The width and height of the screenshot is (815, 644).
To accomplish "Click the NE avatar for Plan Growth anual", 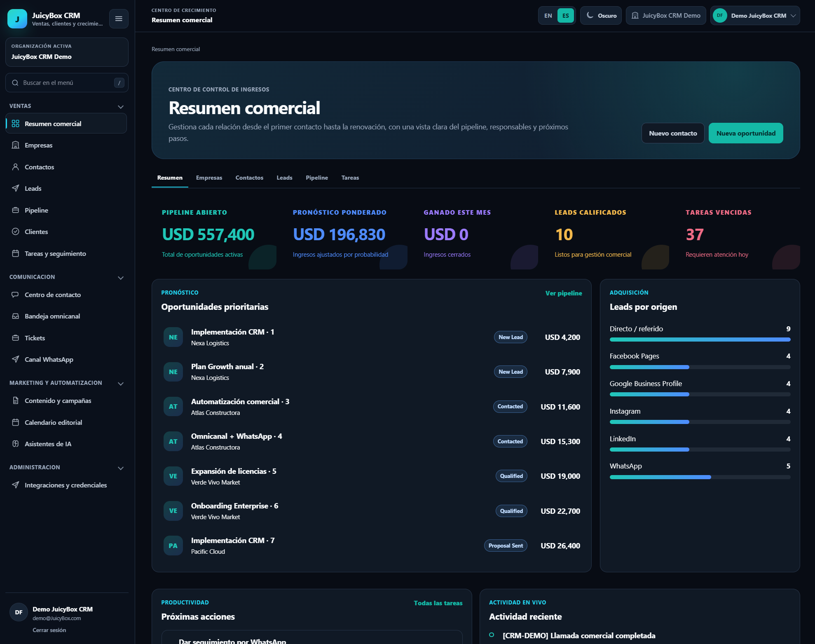I will 173,372.
